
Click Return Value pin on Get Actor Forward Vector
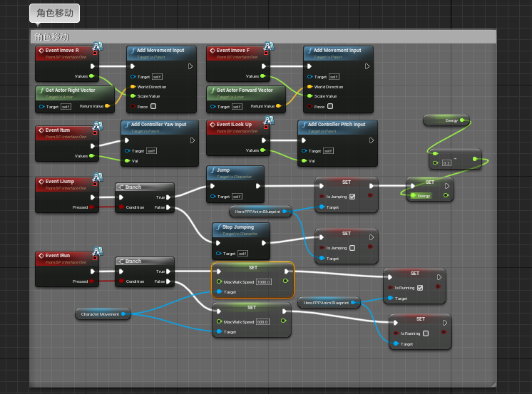pyautogui.click(x=279, y=106)
